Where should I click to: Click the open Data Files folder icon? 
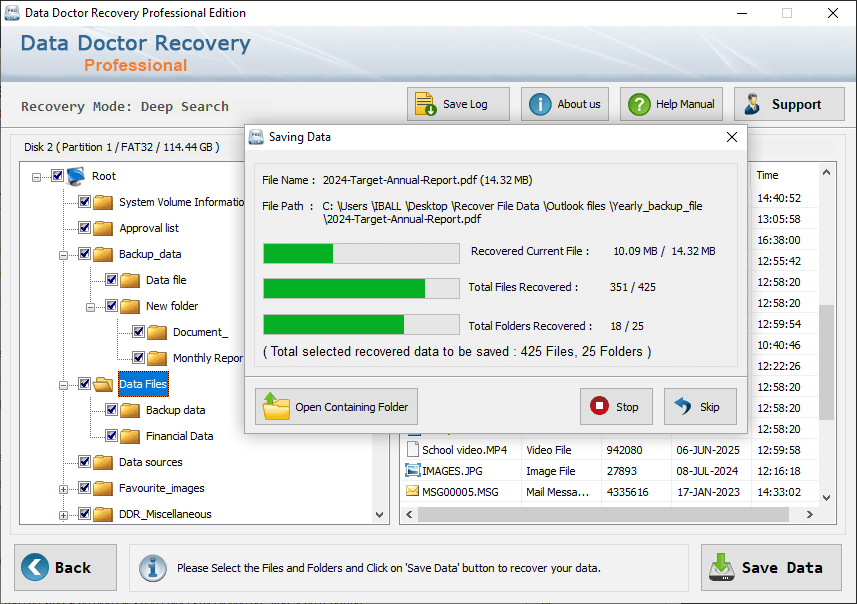(x=103, y=384)
